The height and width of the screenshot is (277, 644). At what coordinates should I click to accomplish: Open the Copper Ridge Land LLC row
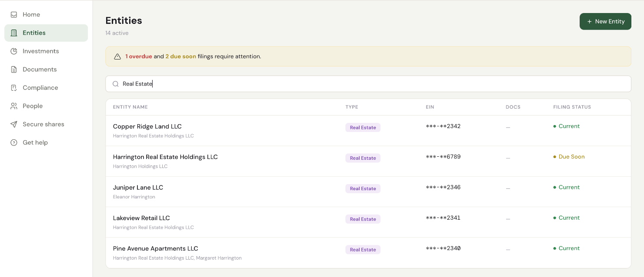368,131
